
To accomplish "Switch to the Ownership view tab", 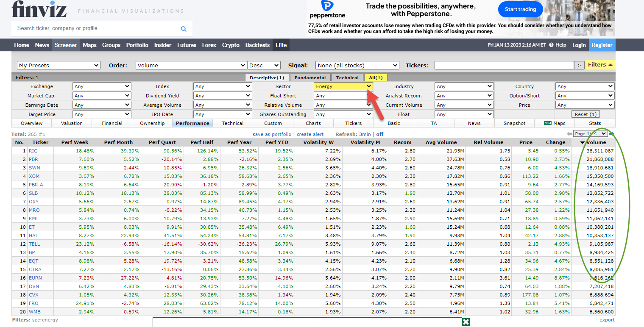I will pos(152,123).
